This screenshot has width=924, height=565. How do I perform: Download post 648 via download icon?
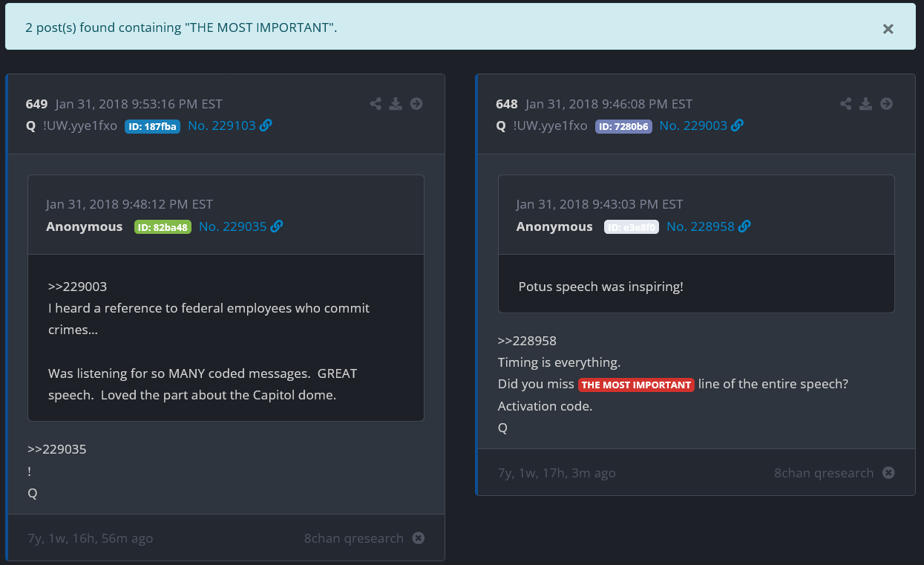(x=866, y=104)
